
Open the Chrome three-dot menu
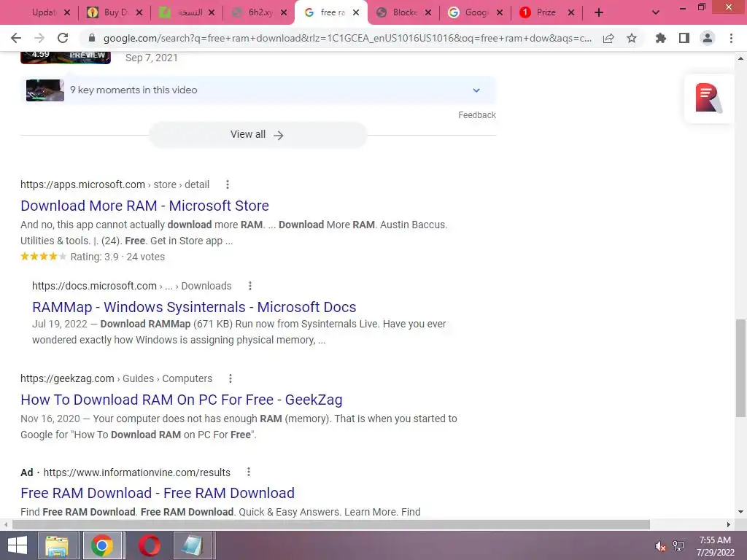731,38
